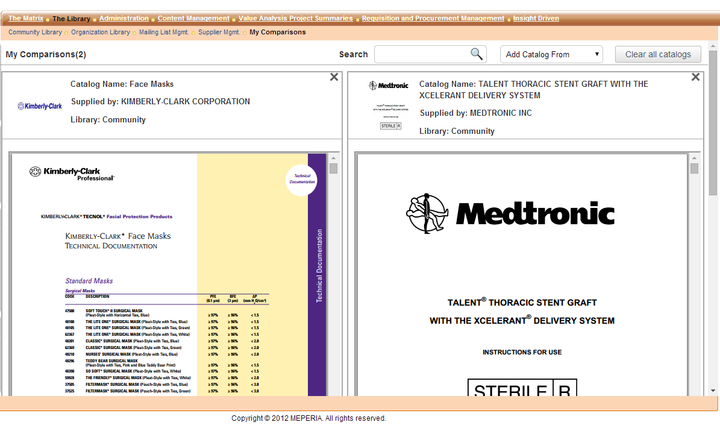Click the Medtronic catalog cover thumbnail
This screenshot has width=720, height=425.
pos(390,105)
